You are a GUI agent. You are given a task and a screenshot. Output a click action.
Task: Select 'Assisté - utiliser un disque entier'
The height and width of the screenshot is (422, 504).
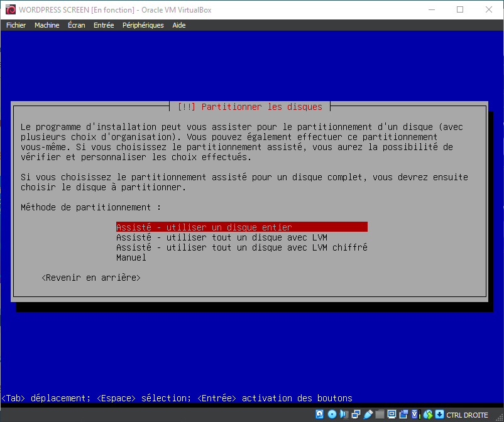click(x=204, y=227)
